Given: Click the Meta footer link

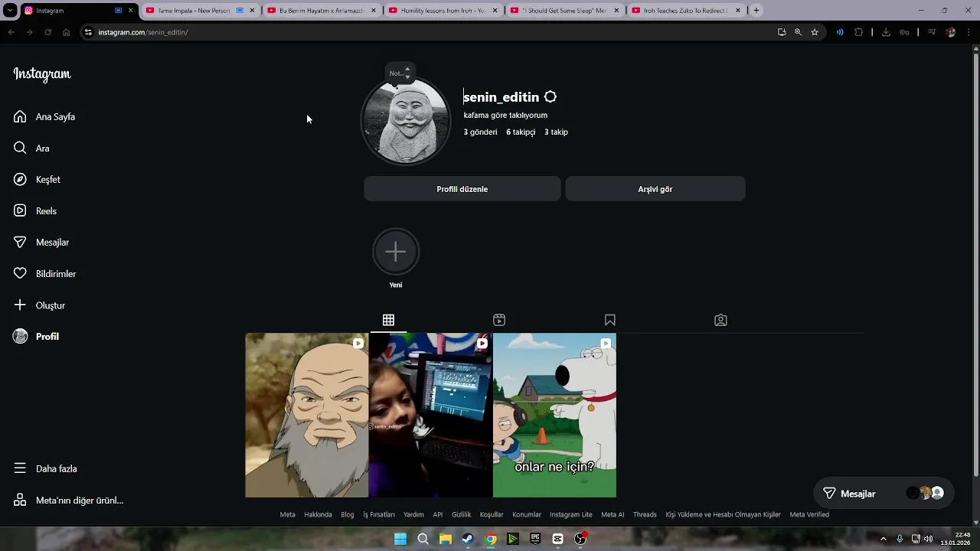Looking at the screenshot, I should [287, 515].
